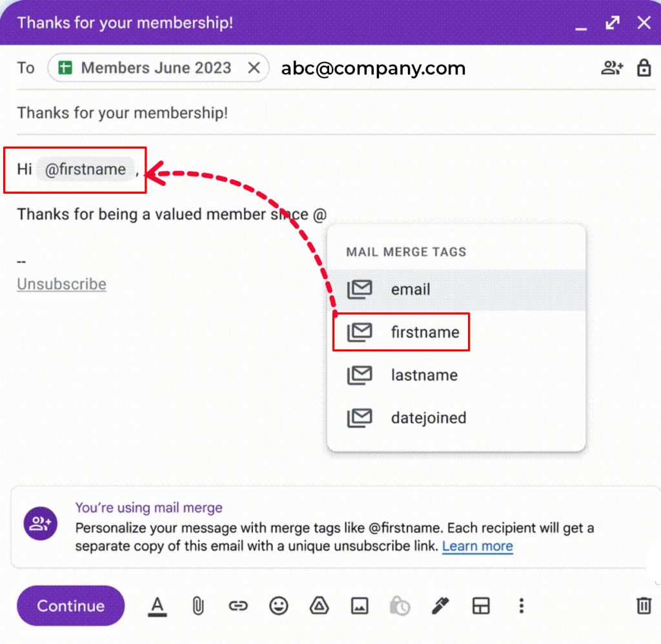Toggle mail merge via add-recipients icon
Screen dimensions: 661x644
612,68
